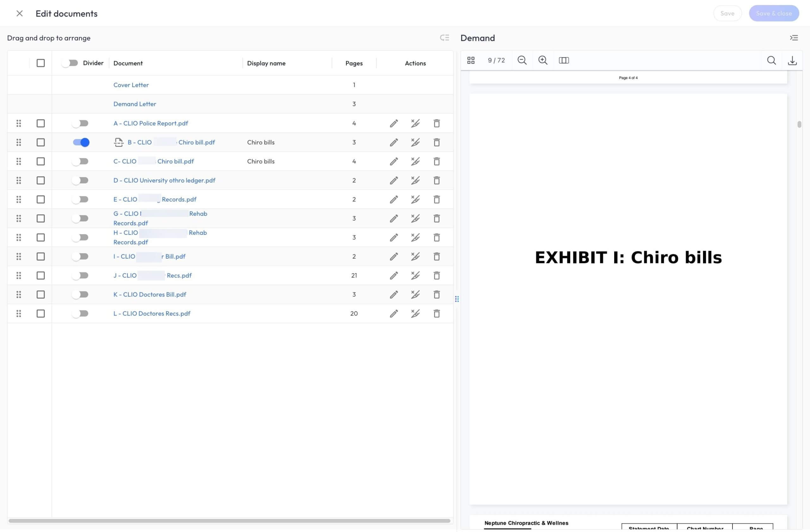Click the drag handle for the C- CLIO Chiro bill row
This screenshot has width=810, height=532.
(x=19, y=161)
